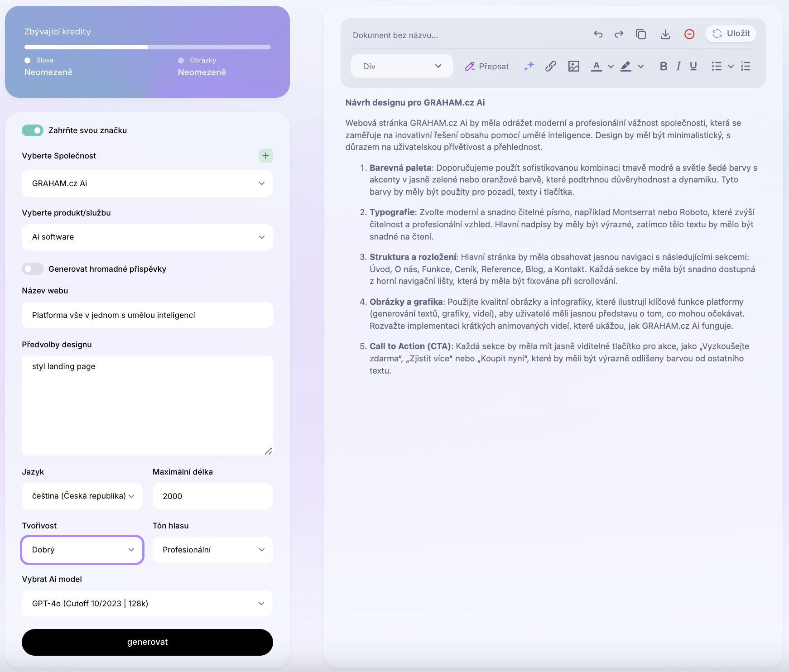Copy document with the duplicate icon
Image resolution: width=789 pixels, height=672 pixels.
click(x=641, y=34)
